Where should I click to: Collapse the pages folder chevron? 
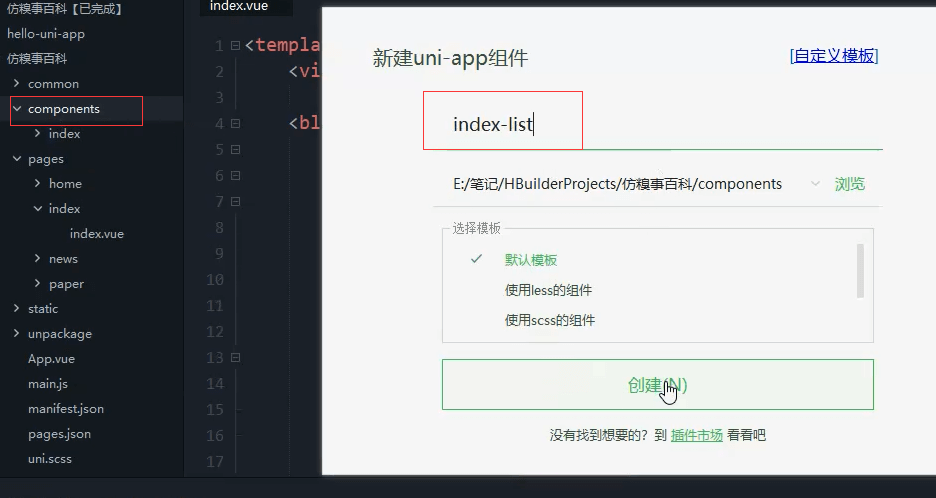tap(17, 159)
